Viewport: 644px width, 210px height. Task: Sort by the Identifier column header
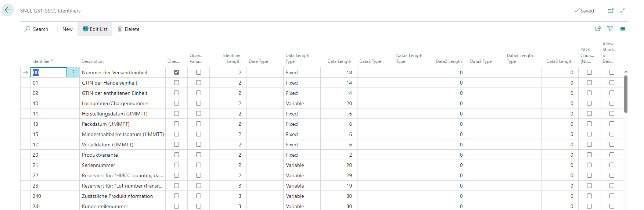pyautogui.click(x=43, y=61)
